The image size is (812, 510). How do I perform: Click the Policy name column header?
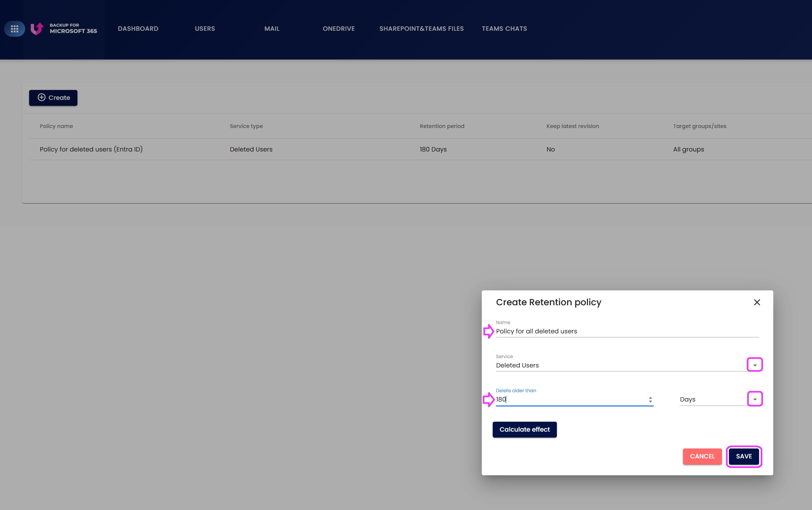(x=56, y=126)
